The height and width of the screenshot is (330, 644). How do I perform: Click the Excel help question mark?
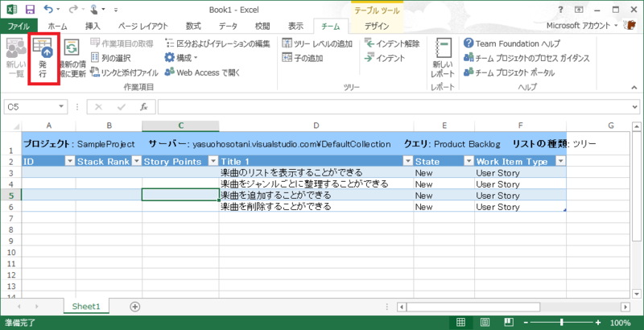(x=561, y=10)
